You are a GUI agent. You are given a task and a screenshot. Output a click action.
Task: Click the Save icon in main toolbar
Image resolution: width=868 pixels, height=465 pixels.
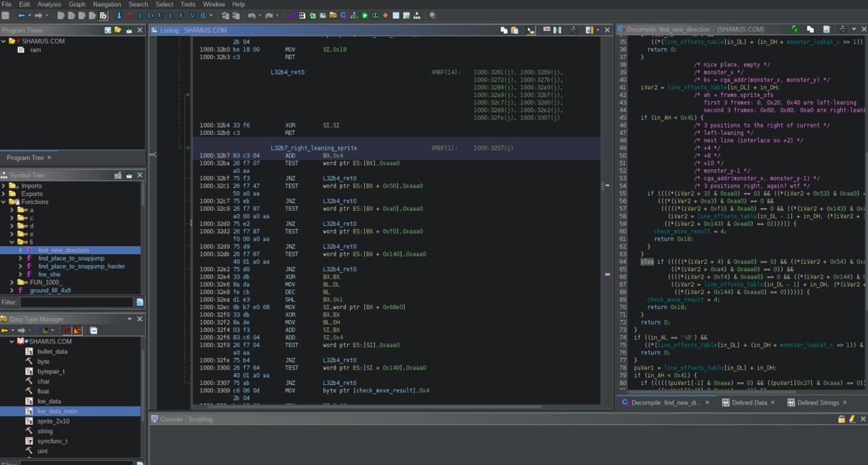pos(5,16)
